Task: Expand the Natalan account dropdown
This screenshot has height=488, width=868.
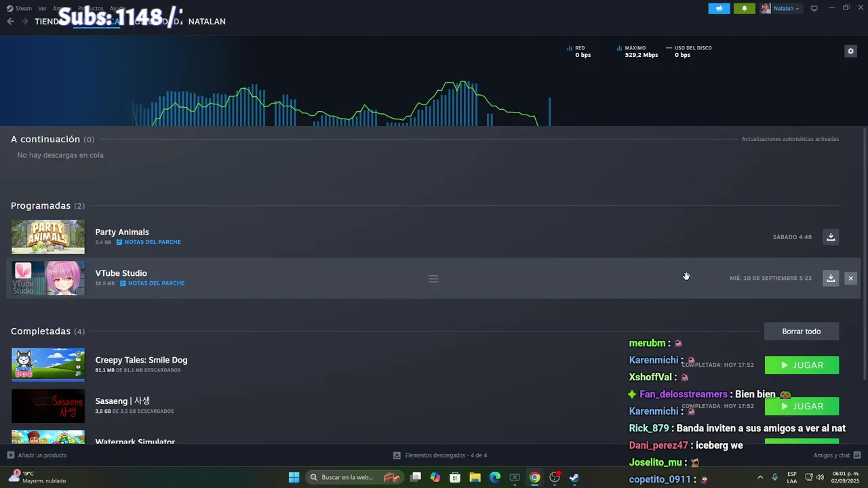Action: pos(786,8)
